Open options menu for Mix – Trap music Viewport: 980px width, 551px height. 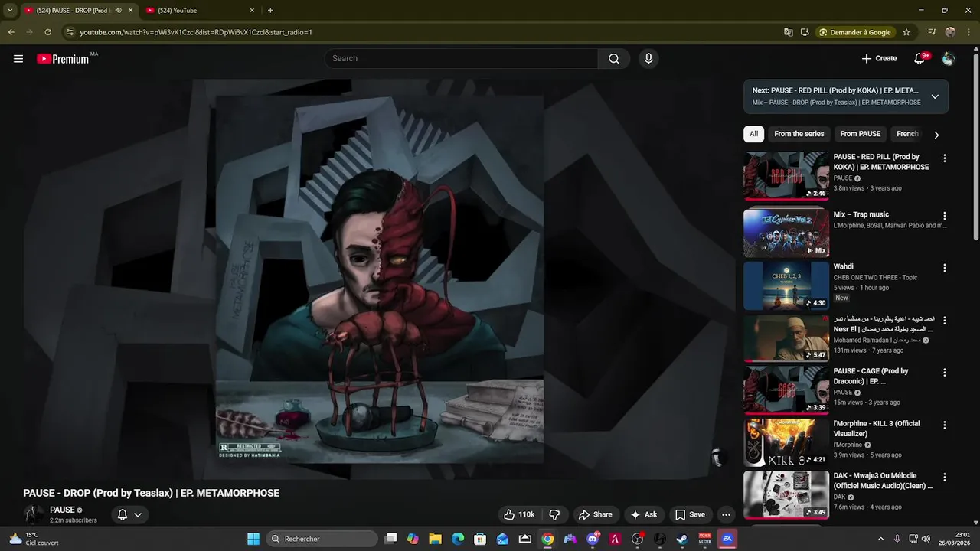point(944,216)
